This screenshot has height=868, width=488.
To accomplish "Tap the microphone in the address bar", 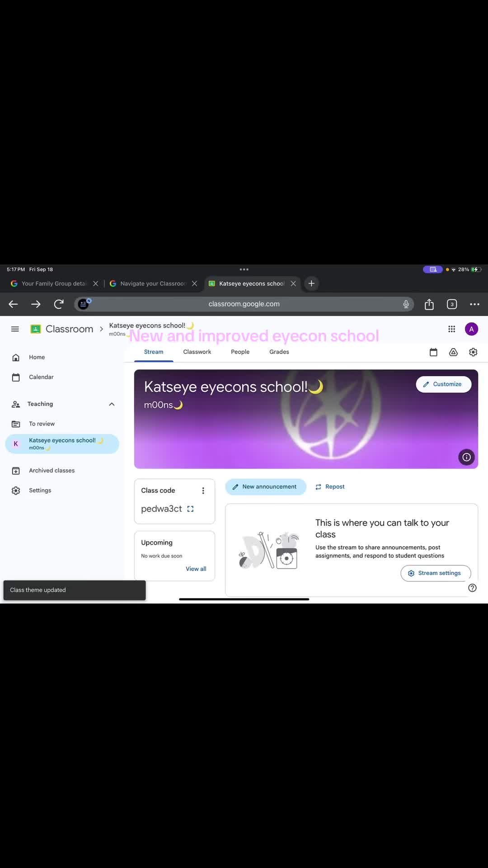I will tap(406, 304).
